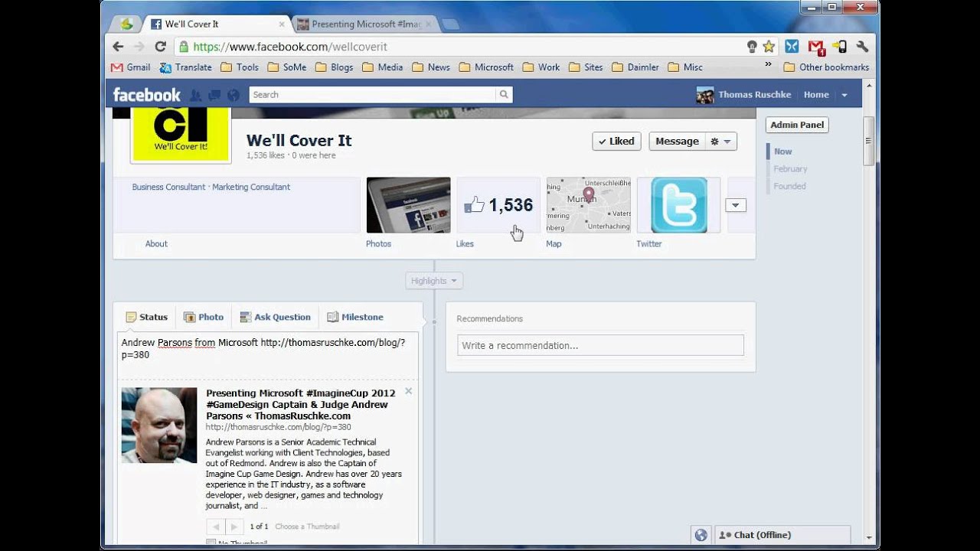Screen dimensions: 980x551
Task: Click the About link
Action: click(x=156, y=244)
